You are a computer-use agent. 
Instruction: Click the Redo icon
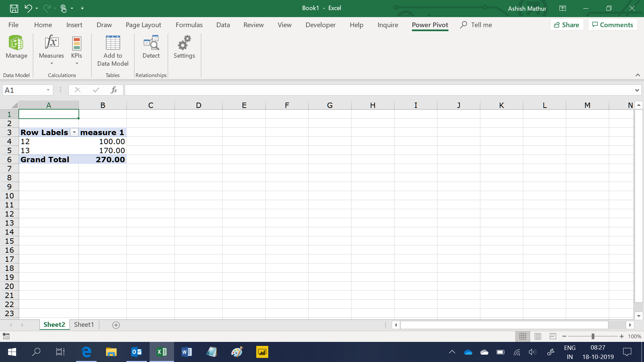point(47,8)
